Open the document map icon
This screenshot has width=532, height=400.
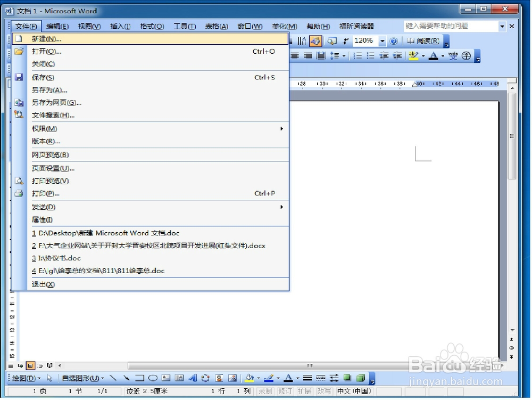pyautogui.click(x=332, y=41)
